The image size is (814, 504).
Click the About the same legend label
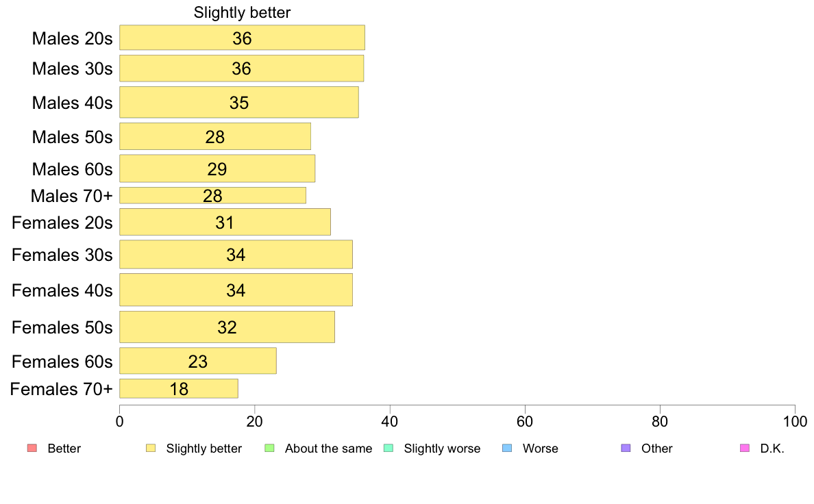(x=329, y=449)
